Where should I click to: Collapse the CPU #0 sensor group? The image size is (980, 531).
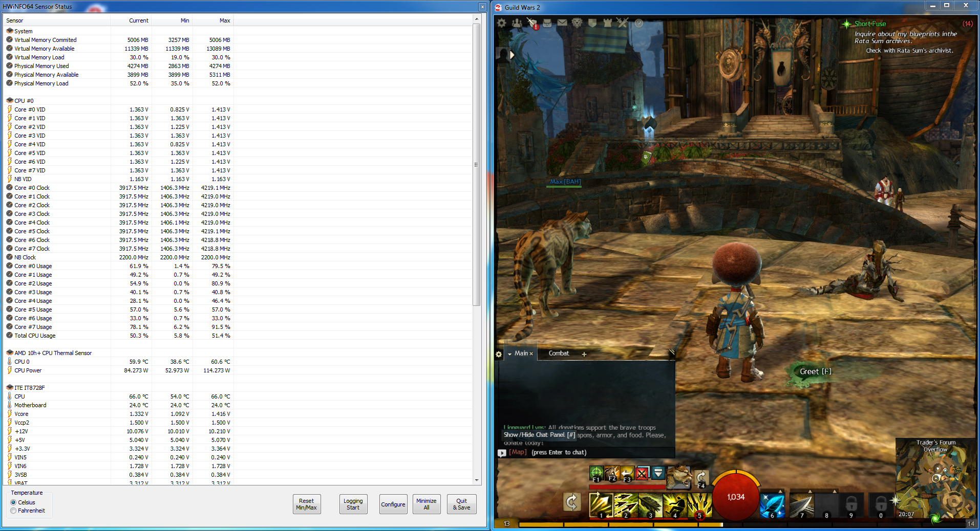[x=9, y=100]
